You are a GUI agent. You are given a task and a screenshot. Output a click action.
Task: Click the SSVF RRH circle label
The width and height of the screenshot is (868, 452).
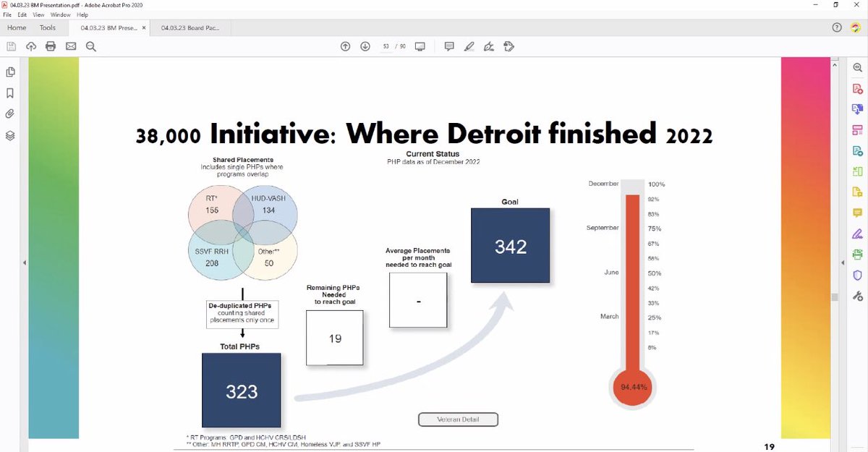[x=212, y=252]
